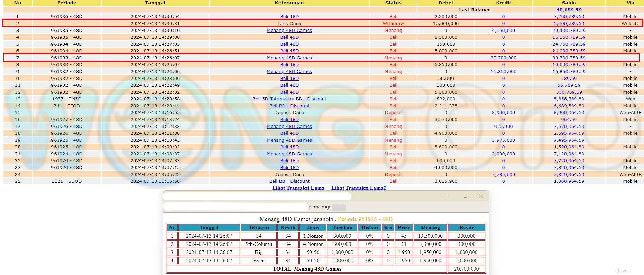Click the 20,700,000 kredit value in row 7
The image size is (644, 275).
pos(503,58)
